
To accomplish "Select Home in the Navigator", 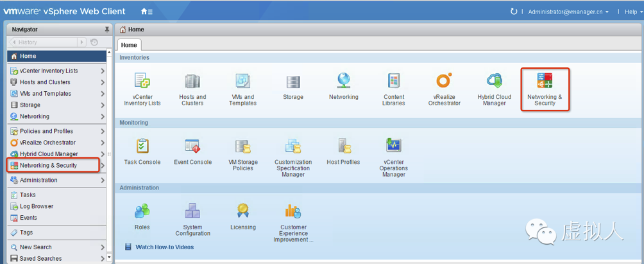I will click(x=56, y=56).
